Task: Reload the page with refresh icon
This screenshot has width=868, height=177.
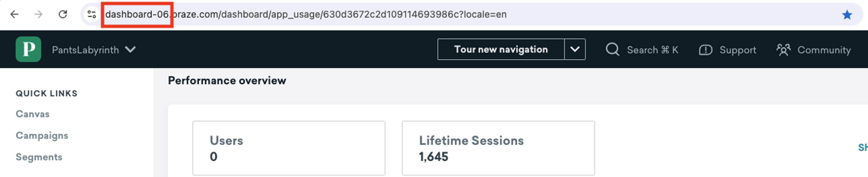Action: pyautogui.click(x=63, y=14)
